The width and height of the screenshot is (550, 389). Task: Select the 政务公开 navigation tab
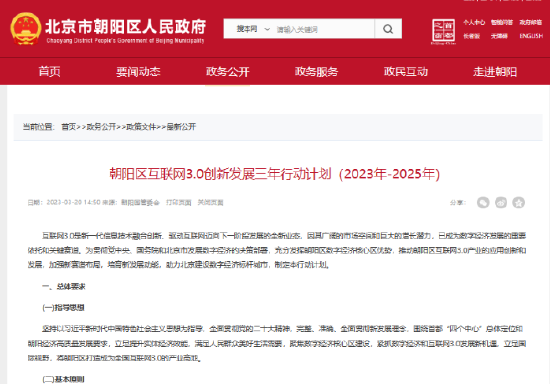pos(228,72)
